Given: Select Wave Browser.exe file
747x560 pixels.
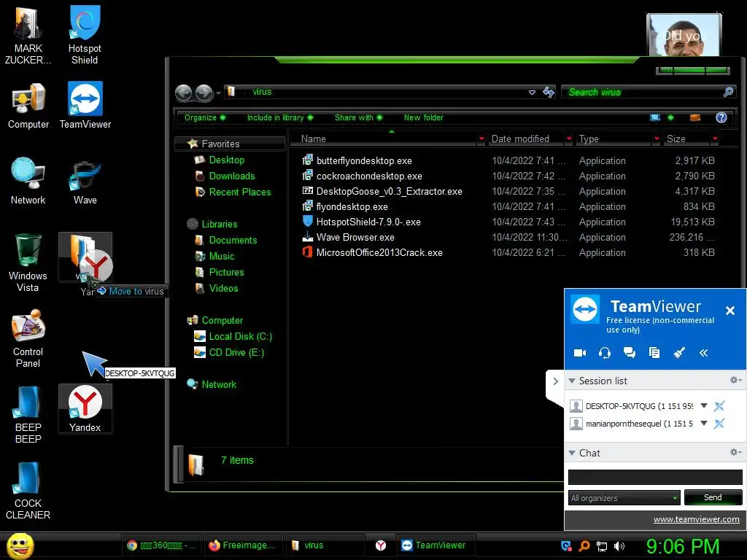Looking at the screenshot, I should point(355,237).
